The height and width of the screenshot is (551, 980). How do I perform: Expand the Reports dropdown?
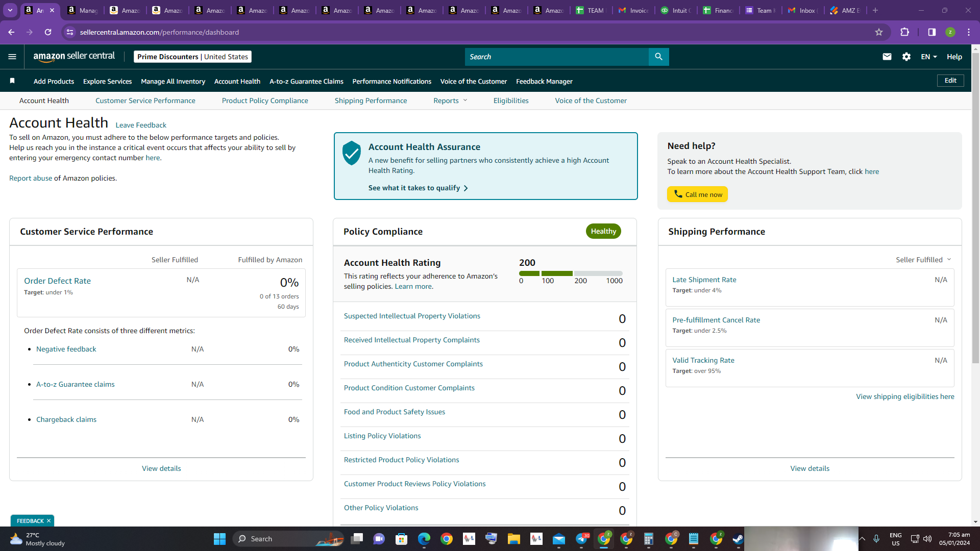[450, 101]
